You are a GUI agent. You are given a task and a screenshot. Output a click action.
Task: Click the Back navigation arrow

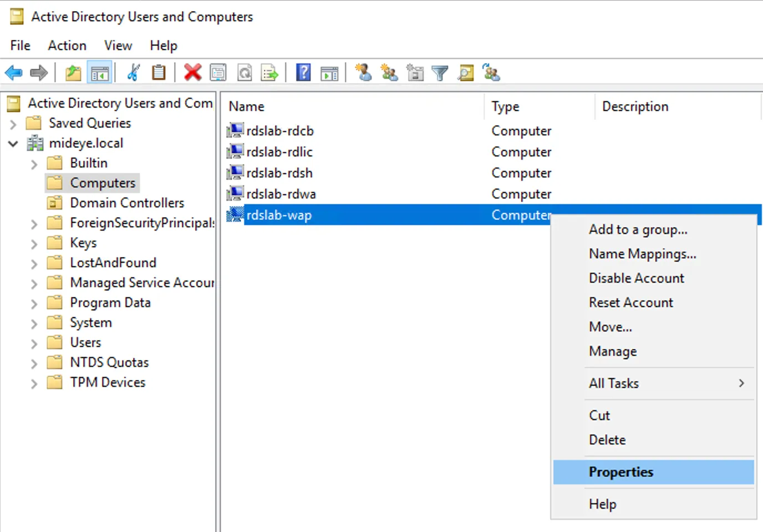(13, 72)
